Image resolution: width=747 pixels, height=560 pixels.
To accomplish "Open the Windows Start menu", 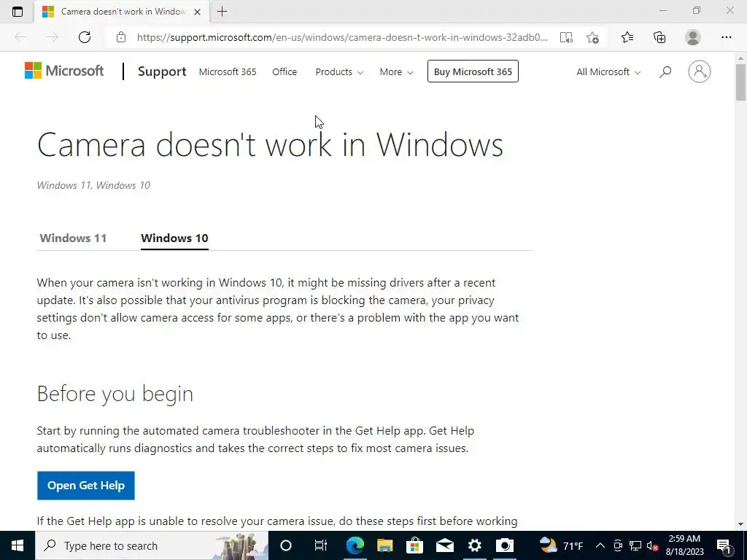I will 18,545.
